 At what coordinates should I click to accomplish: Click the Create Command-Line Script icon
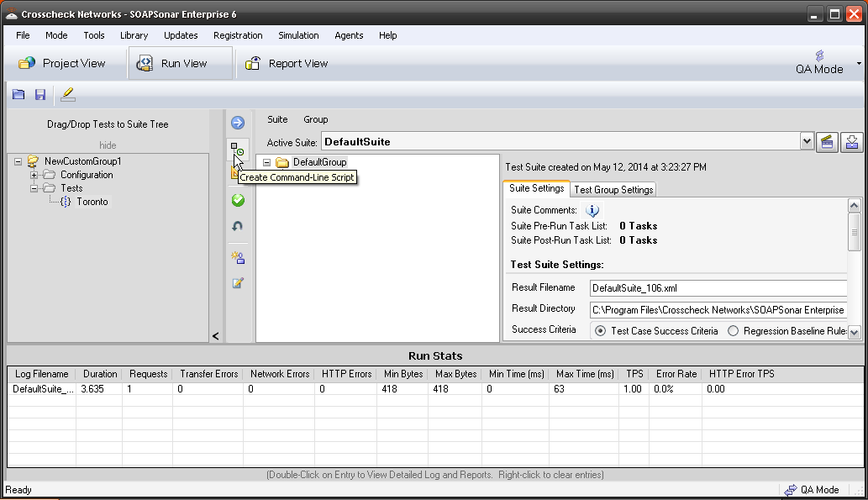pos(238,149)
